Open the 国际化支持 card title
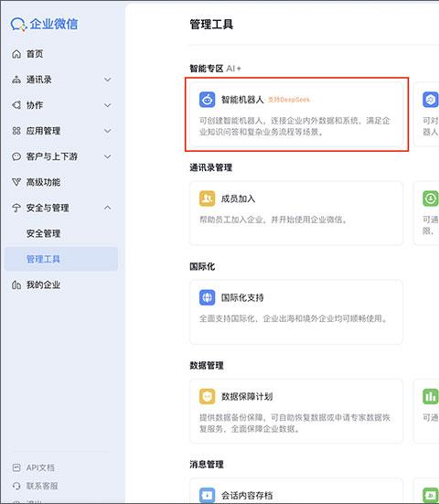Viewport: 439px width, 504px height. tap(242, 297)
